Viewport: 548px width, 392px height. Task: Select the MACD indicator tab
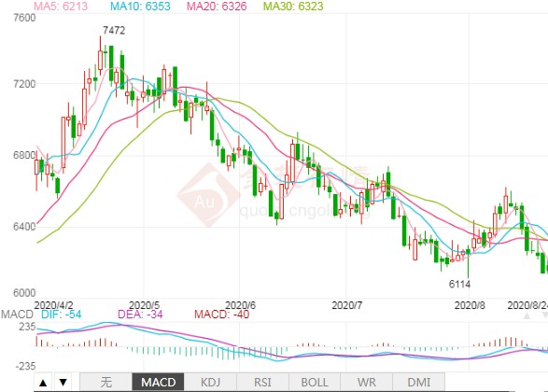click(158, 382)
